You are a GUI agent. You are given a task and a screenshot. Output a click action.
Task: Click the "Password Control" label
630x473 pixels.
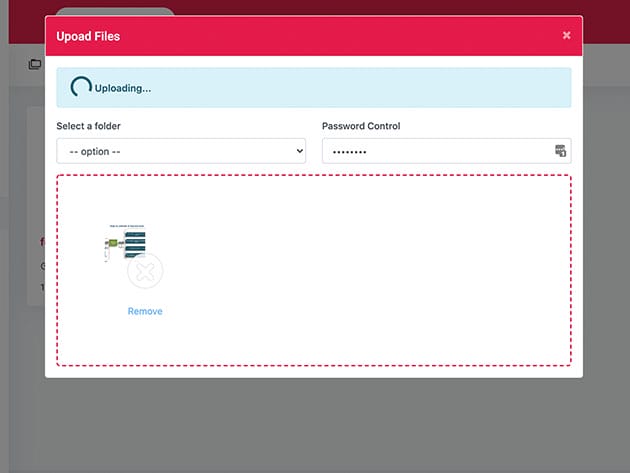coord(361,126)
